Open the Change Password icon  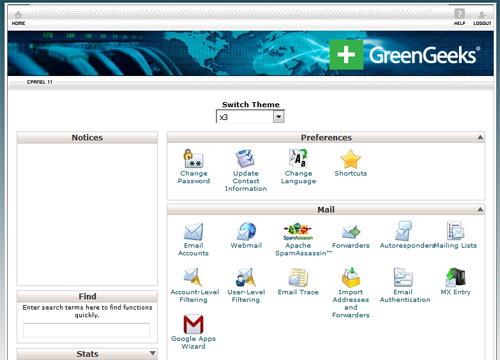[x=193, y=159]
